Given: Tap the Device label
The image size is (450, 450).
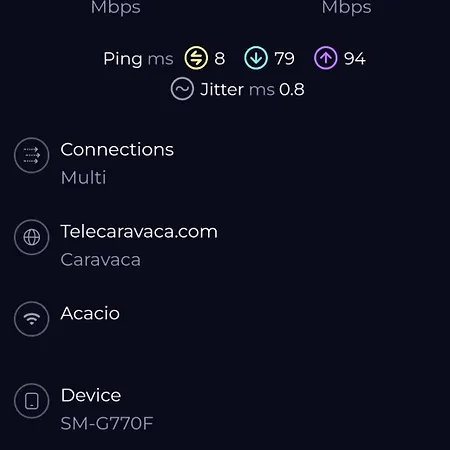Looking at the screenshot, I should [91, 395].
